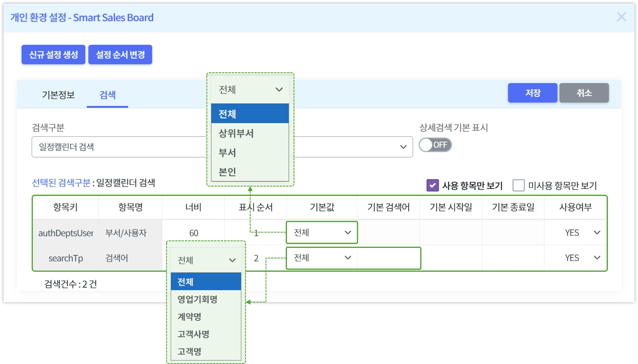Cancel changes with the 취소 button
This screenshot has height=364, width=638.
(584, 93)
